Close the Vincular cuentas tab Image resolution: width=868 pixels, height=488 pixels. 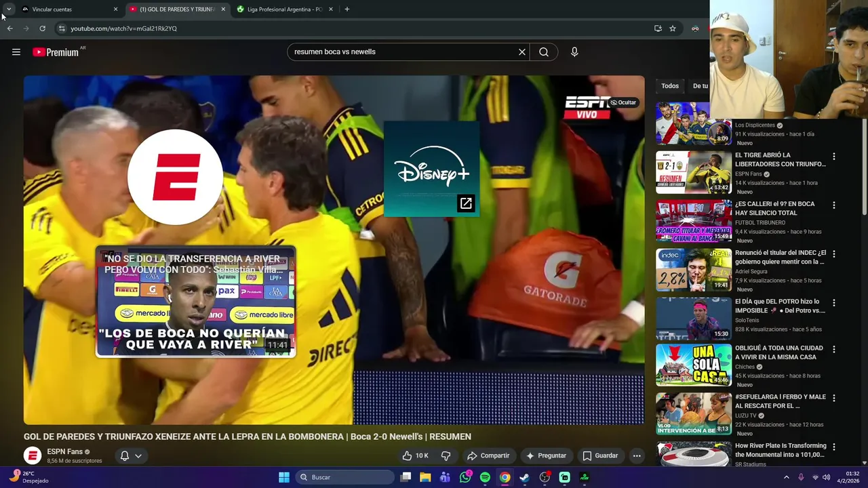115,9
